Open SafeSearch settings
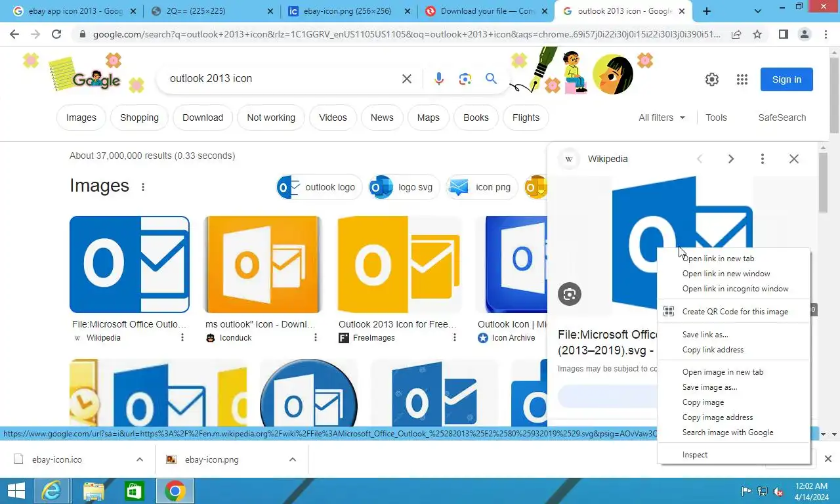 782,117
